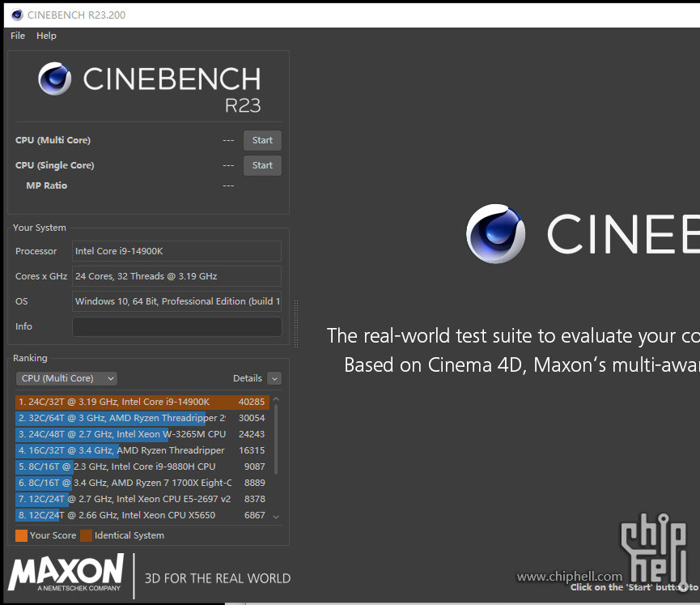Click the Processor field Intel Core i9-14900K
The image size is (700, 605).
pos(176,251)
